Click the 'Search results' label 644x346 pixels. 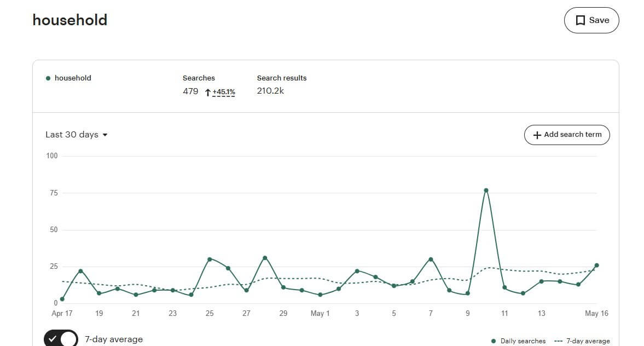tap(282, 78)
